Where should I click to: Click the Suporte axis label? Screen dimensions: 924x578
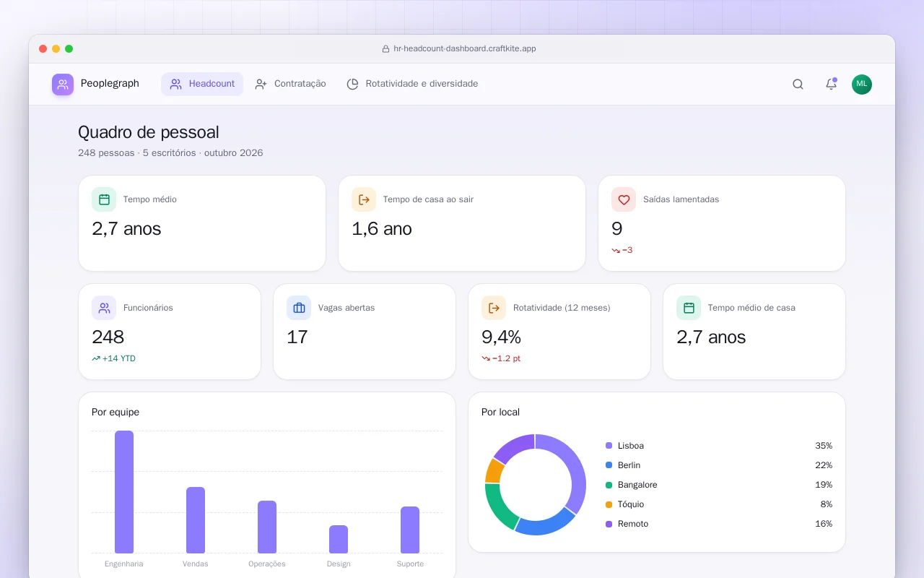[410, 564]
